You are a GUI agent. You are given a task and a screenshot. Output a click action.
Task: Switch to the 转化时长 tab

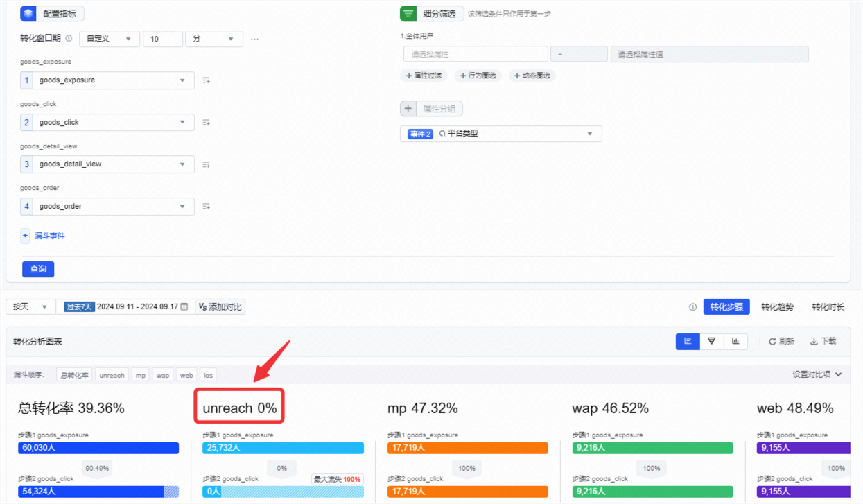828,307
